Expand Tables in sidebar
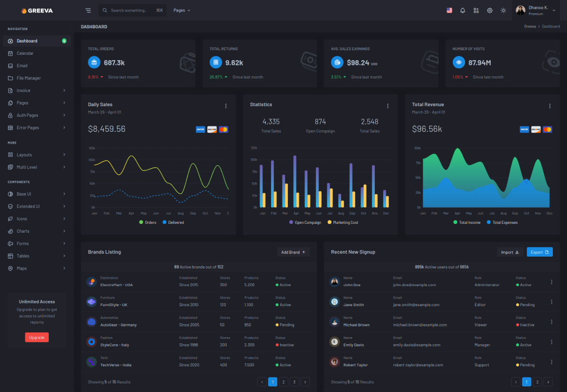The height and width of the screenshot is (392, 567). click(37, 256)
